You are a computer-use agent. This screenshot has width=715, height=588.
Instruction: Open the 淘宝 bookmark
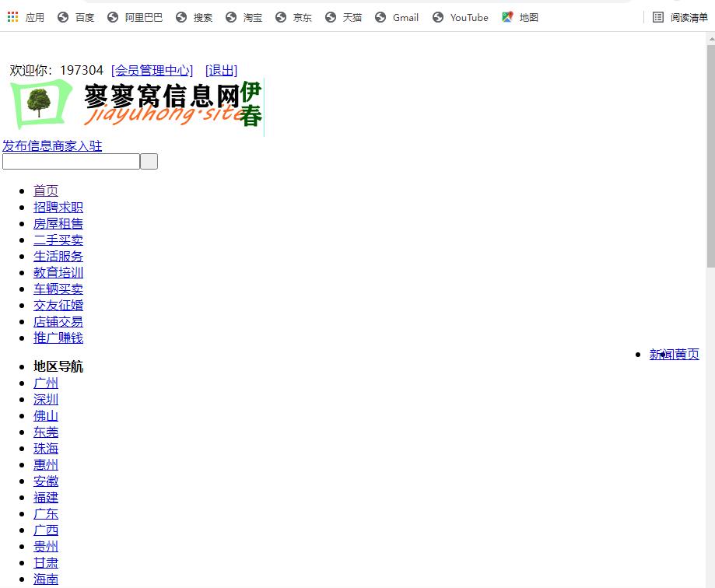pyautogui.click(x=244, y=17)
